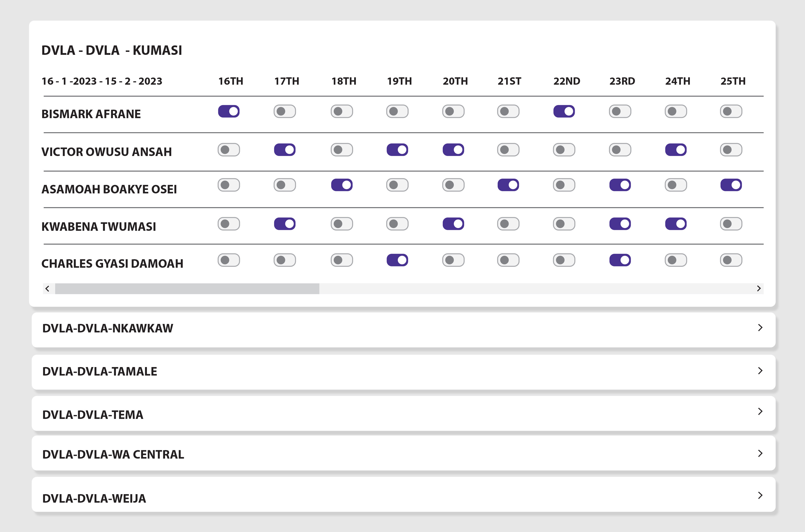Disable Kwabena Twumasi's 24th day switch
The height and width of the screenshot is (532, 805).
(676, 224)
